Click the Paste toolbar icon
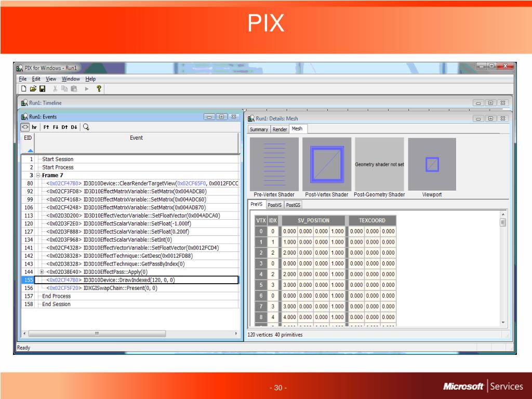 74,89
